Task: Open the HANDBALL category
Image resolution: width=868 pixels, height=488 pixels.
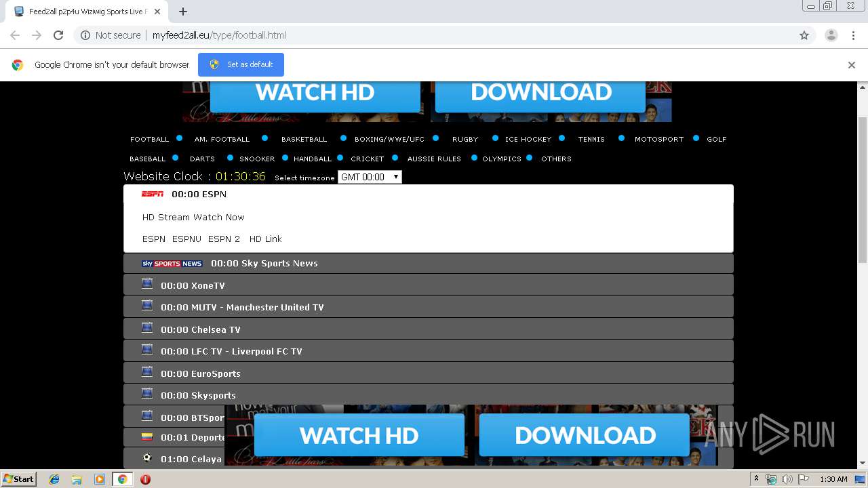Action: point(313,159)
